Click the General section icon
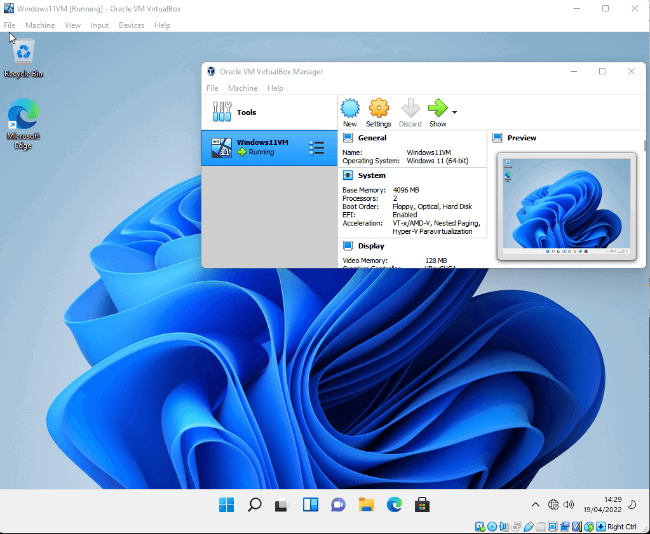The width and height of the screenshot is (650, 534). 348,138
